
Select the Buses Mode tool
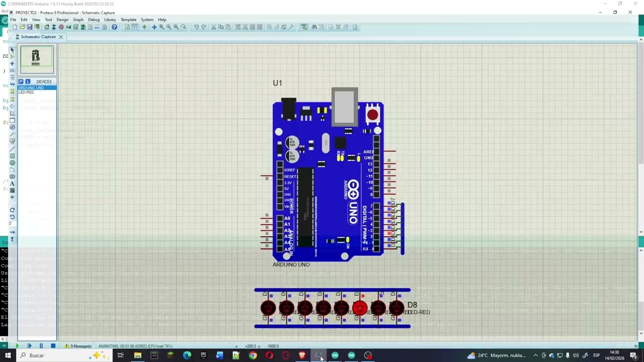[12, 83]
